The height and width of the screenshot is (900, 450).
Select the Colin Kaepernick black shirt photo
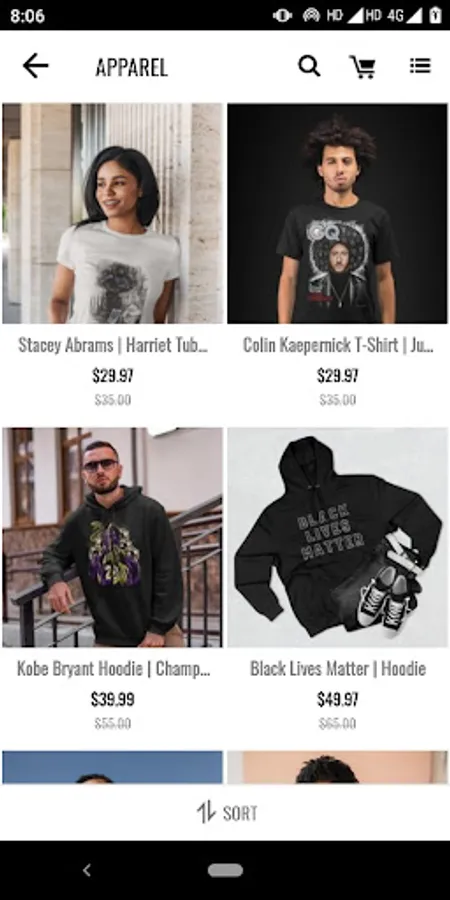338,214
